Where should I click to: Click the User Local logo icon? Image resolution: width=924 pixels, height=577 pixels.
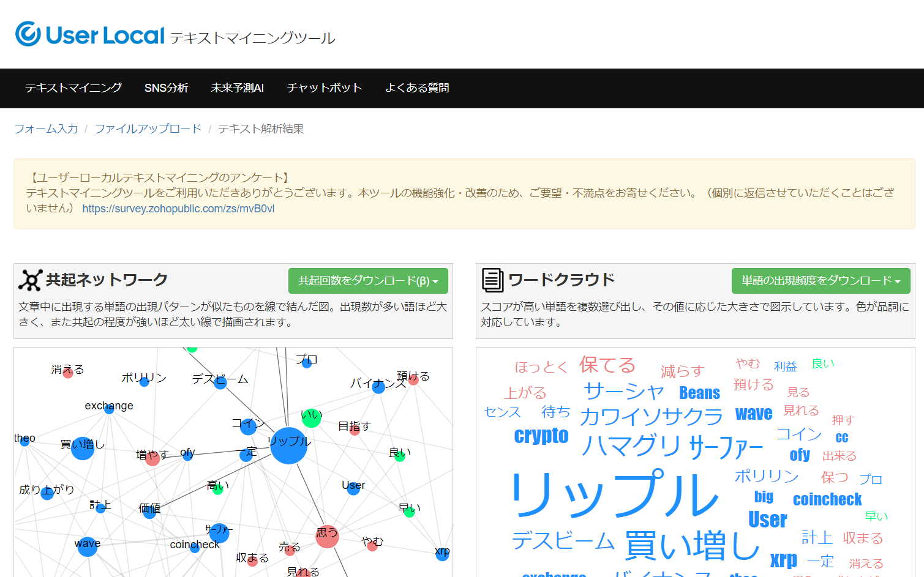(x=28, y=34)
